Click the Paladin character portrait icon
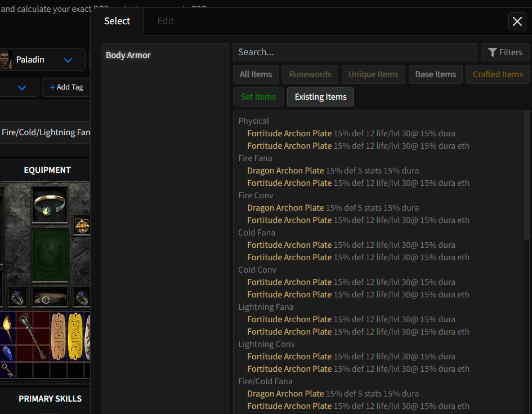This screenshot has width=532, height=414. [5, 59]
